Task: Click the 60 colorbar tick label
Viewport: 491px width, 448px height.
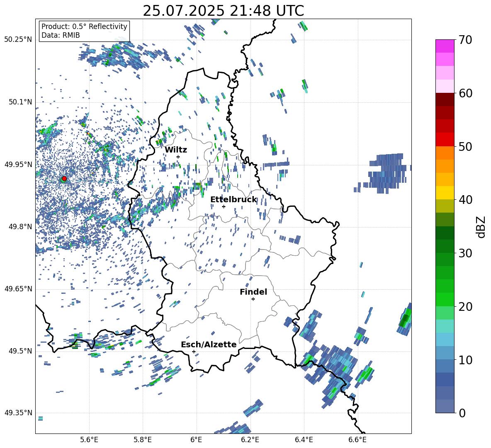Action: [465, 93]
